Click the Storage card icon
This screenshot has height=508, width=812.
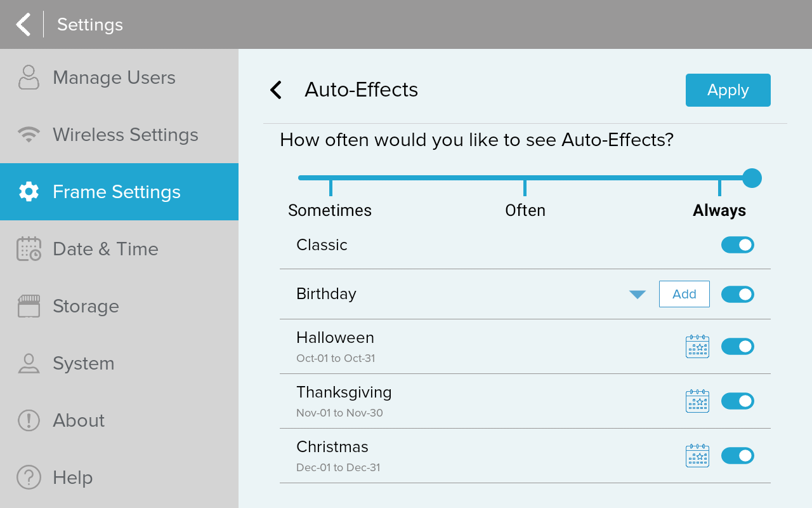[x=29, y=306]
